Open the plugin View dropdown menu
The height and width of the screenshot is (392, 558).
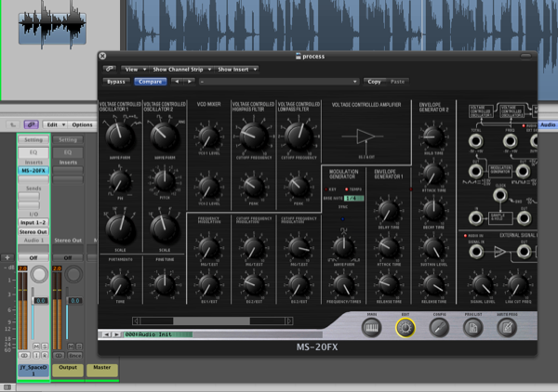[134, 69]
